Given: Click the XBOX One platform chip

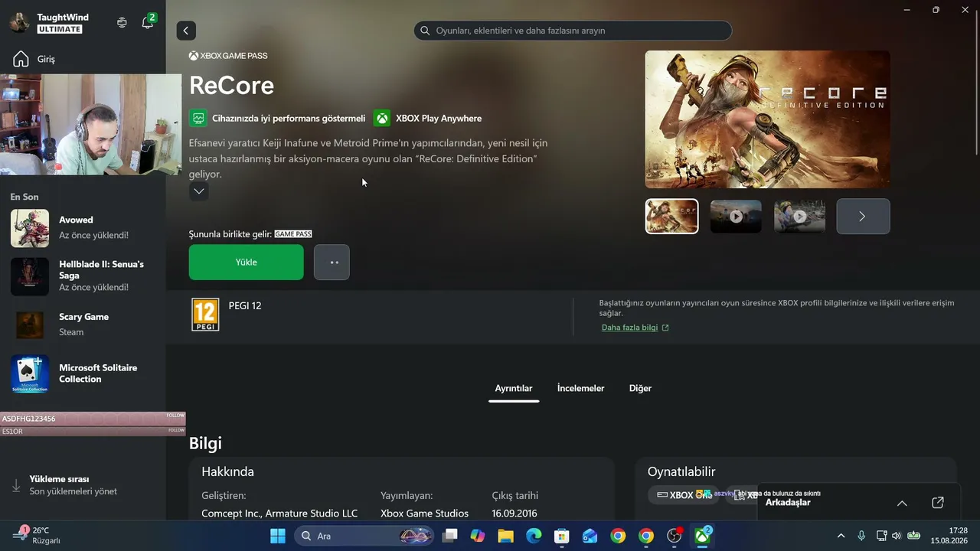Looking at the screenshot, I should click(684, 495).
